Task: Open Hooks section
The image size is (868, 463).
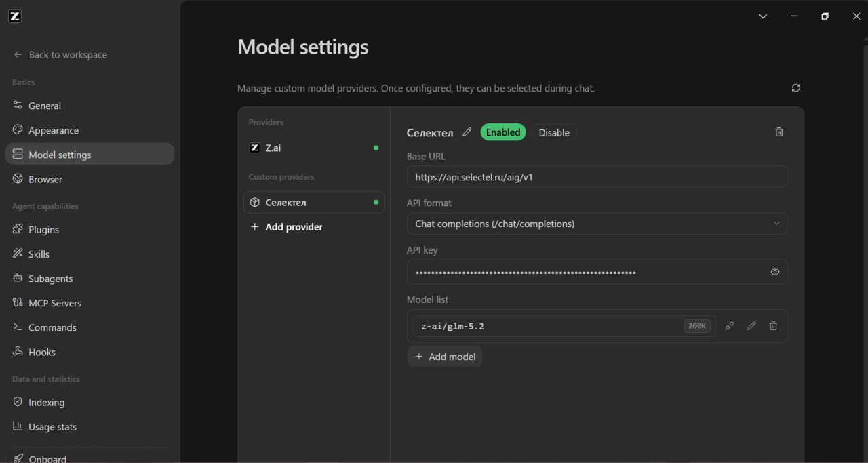Action: [90, 352]
